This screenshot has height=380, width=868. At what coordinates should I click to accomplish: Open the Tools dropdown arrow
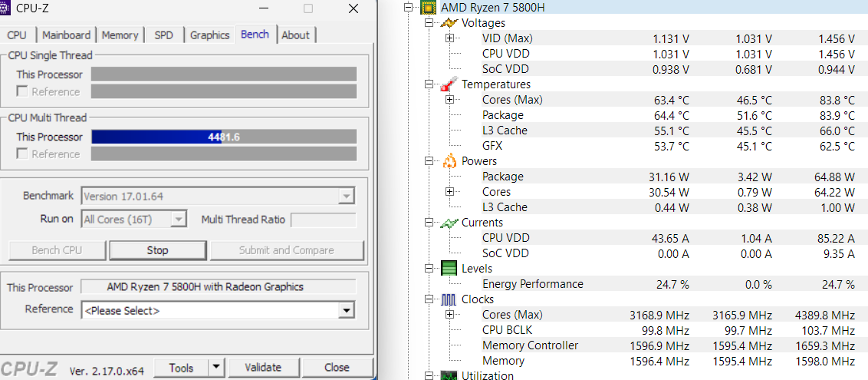click(216, 368)
